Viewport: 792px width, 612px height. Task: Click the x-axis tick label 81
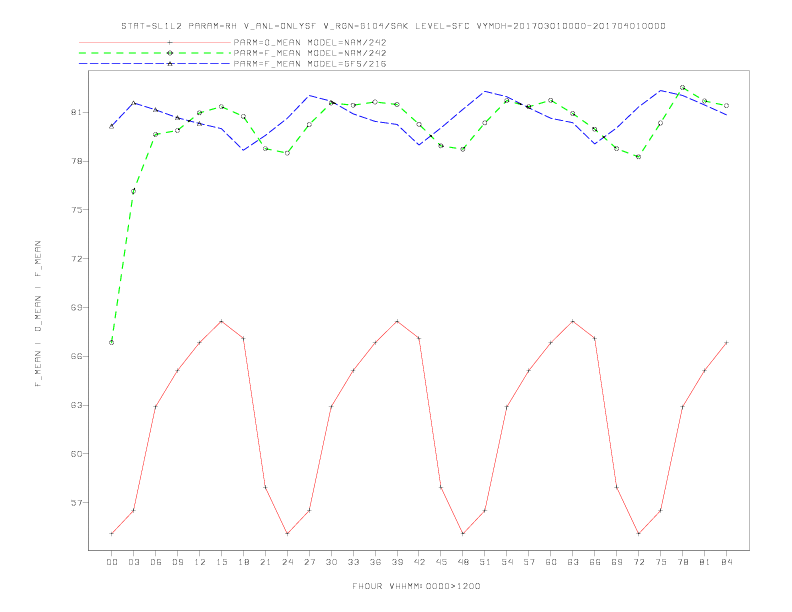coord(705,562)
